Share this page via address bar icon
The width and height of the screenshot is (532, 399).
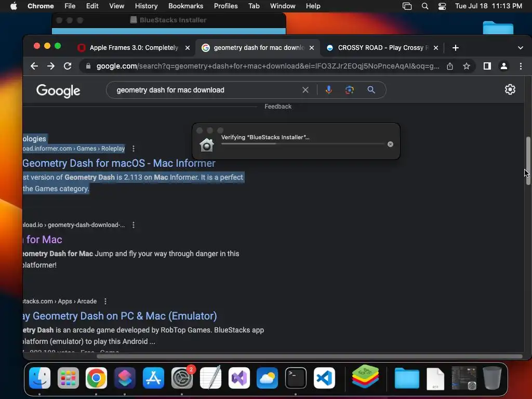tap(450, 66)
